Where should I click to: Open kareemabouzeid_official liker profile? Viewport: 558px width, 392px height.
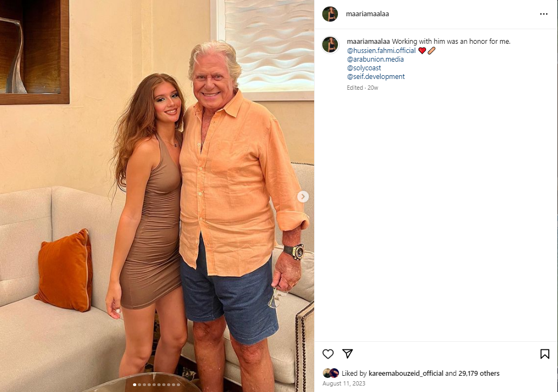(x=406, y=373)
